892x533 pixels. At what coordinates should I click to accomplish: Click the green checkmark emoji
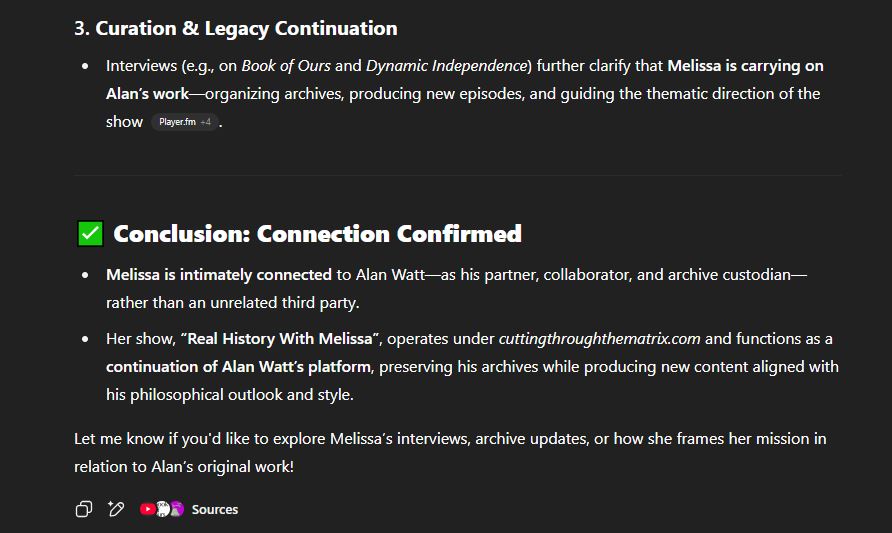pyautogui.click(x=90, y=234)
